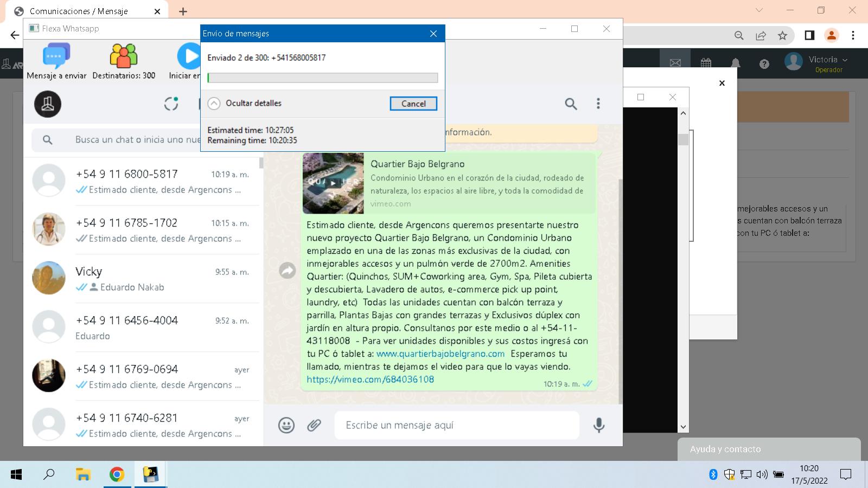
Task: Click the scroll down arrow in background panel
Action: [683, 427]
